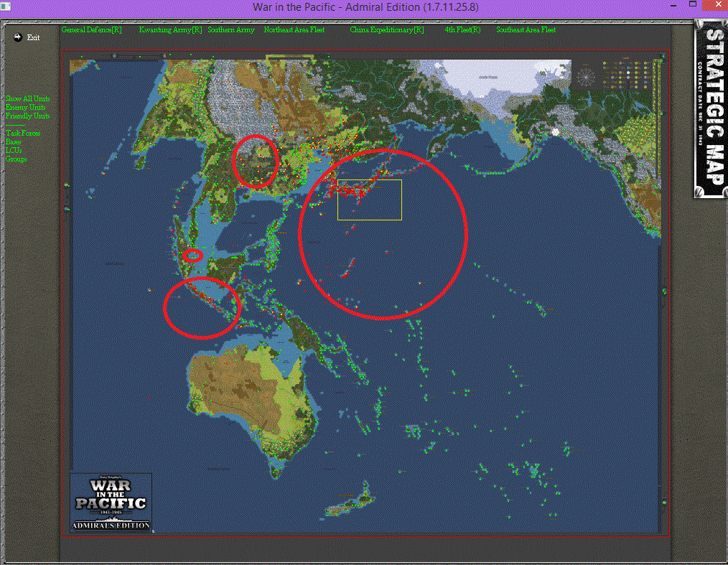Select Kwantung Army[R] command filter

[170, 29]
